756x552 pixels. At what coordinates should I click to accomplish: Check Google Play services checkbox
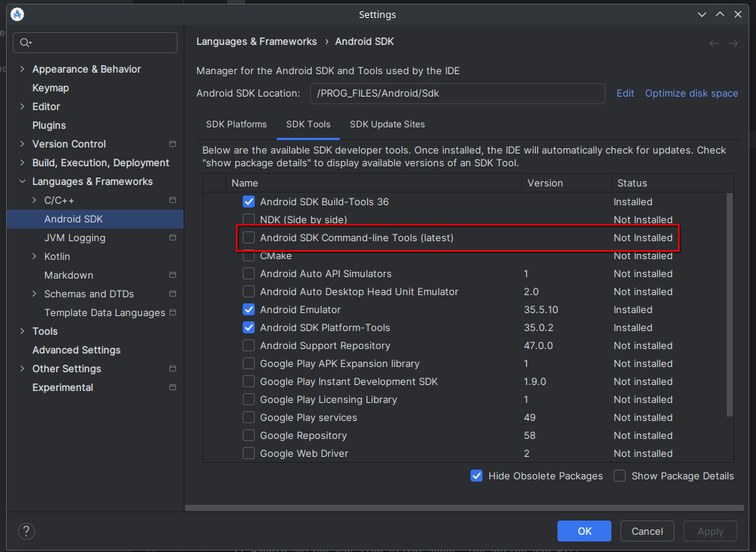(249, 417)
